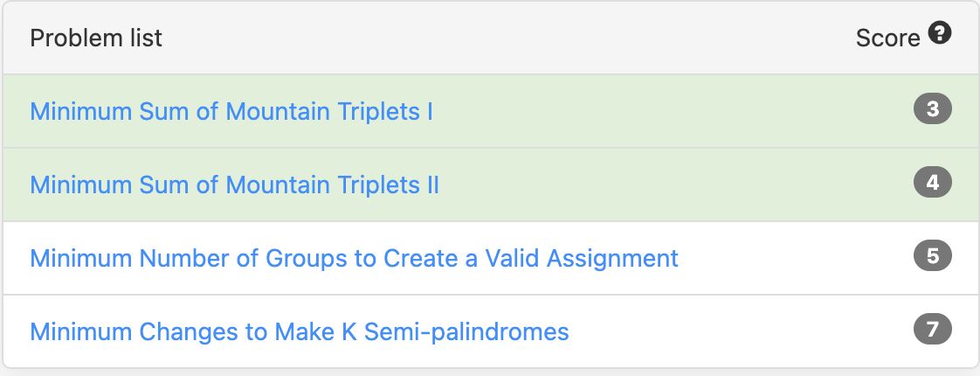This screenshot has height=376, width=980.
Task: Show the scoring explanation via help icon
Action: (x=939, y=31)
